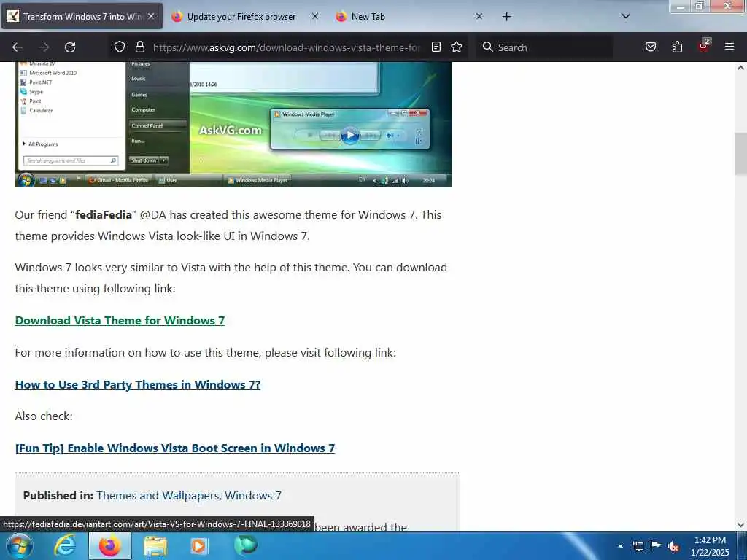This screenshot has width=747, height=560.
Task: Click the Firefox taskbar button
Action: (109, 545)
